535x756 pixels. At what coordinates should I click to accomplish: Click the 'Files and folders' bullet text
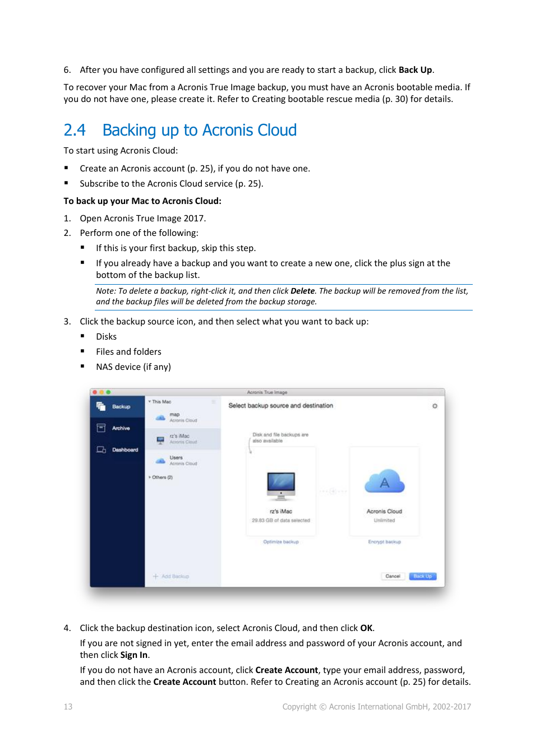[x=128, y=352]
